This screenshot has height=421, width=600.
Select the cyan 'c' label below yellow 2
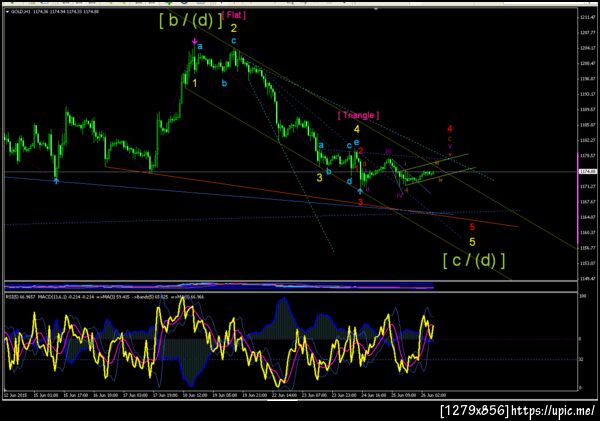[x=233, y=41]
